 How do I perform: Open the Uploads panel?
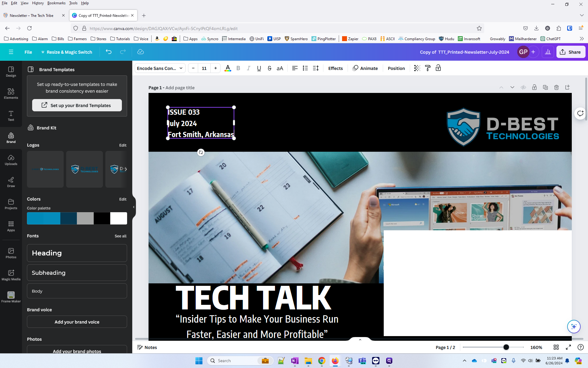[x=11, y=160]
